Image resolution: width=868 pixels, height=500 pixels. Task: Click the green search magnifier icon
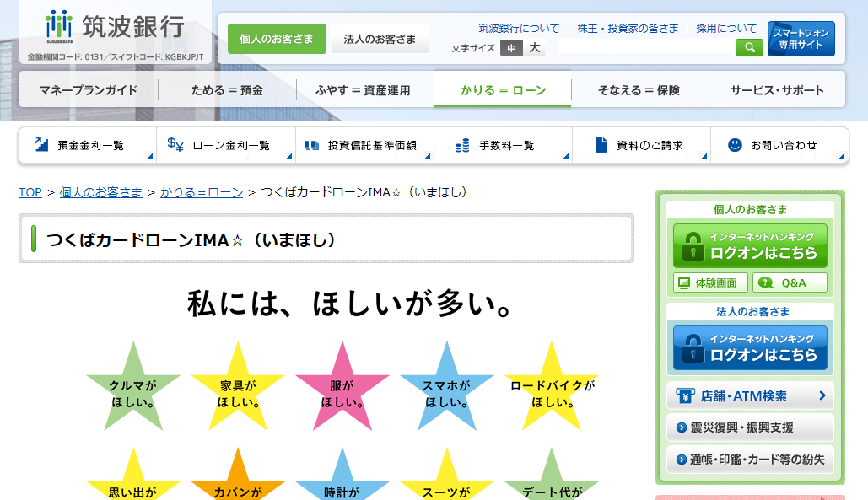point(749,47)
